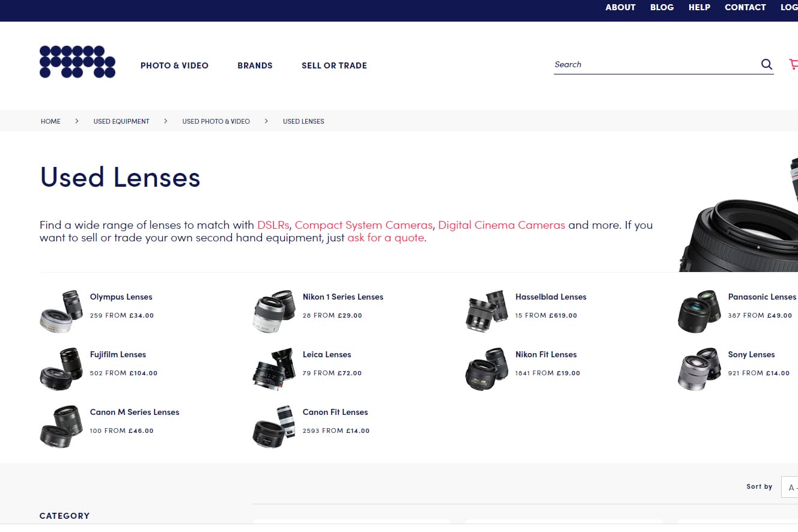Click the Nikon Fit Lenses thumbnail
The width and height of the screenshot is (798, 532).
[487, 369]
